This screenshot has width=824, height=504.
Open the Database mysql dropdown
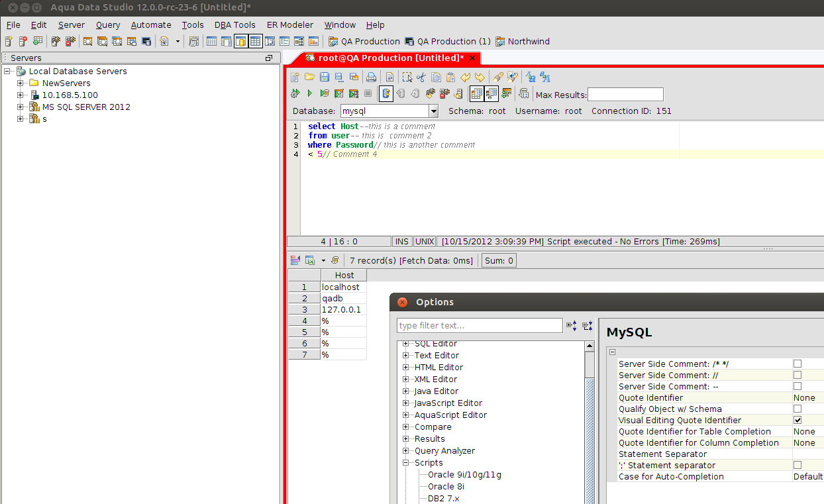coord(433,111)
